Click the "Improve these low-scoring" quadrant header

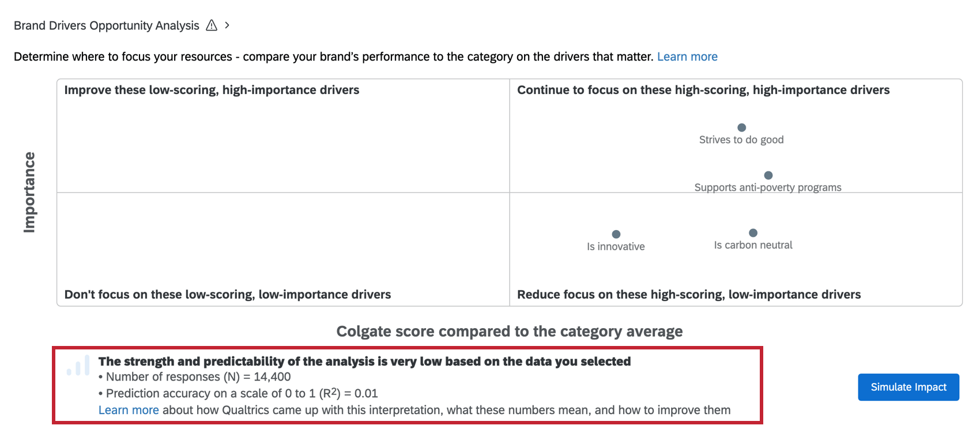212,90
